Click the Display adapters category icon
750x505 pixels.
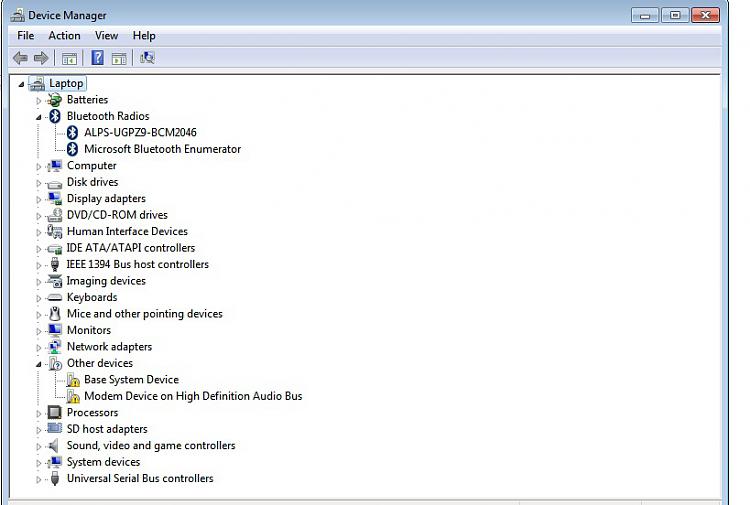pos(55,198)
